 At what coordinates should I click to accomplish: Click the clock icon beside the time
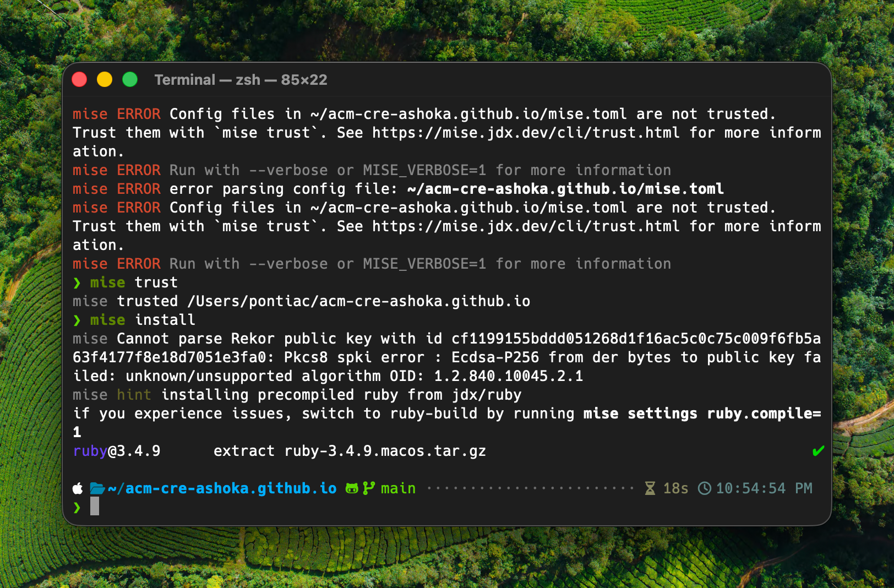(x=705, y=488)
